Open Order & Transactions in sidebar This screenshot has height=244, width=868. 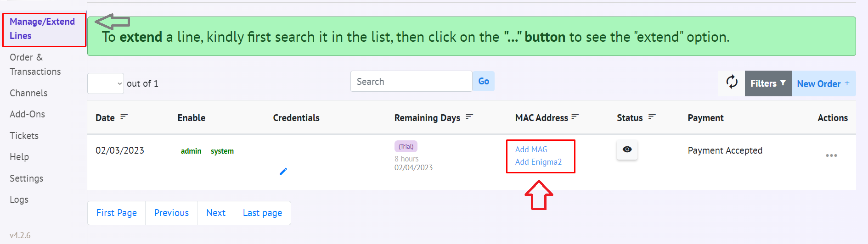(x=35, y=64)
